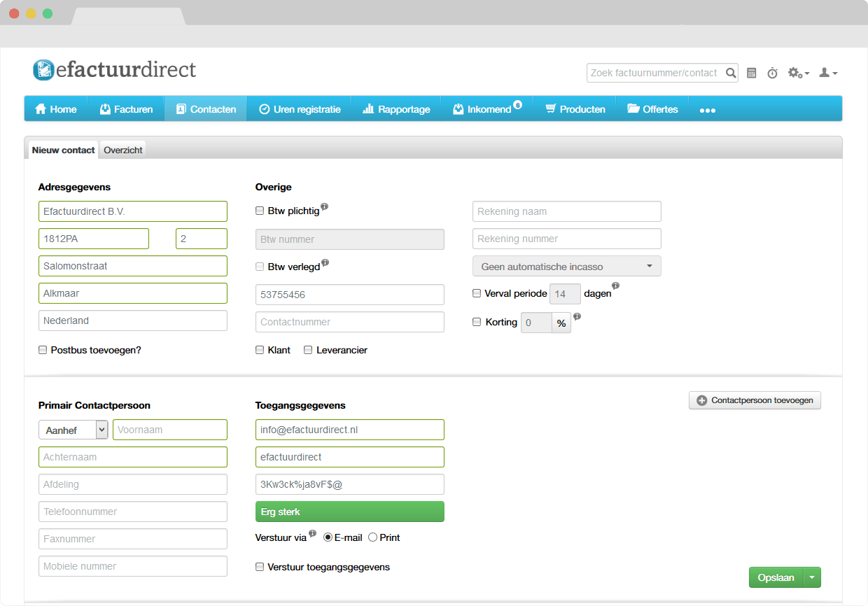This screenshot has height=606, width=868.
Task: Click info icon next to Btw plichtig
Action: pyautogui.click(x=324, y=207)
